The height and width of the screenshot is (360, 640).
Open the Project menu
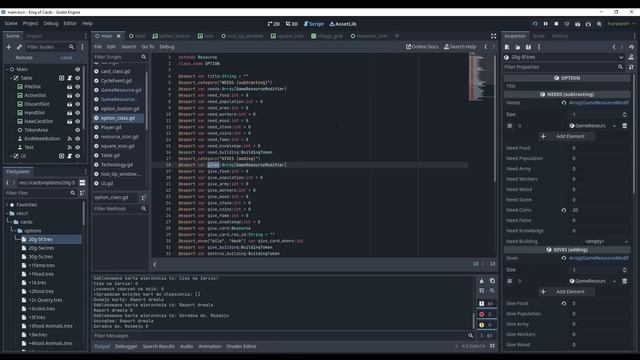(30, 24)
